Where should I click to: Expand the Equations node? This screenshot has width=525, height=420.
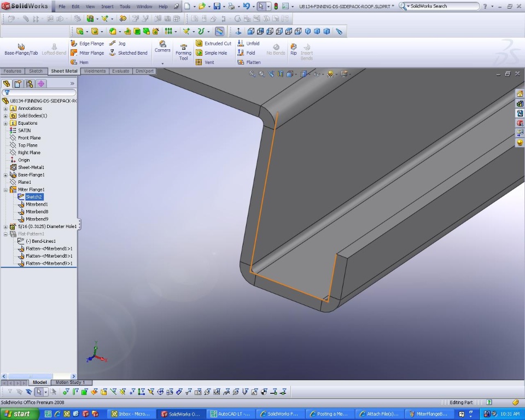click(5, 123)
